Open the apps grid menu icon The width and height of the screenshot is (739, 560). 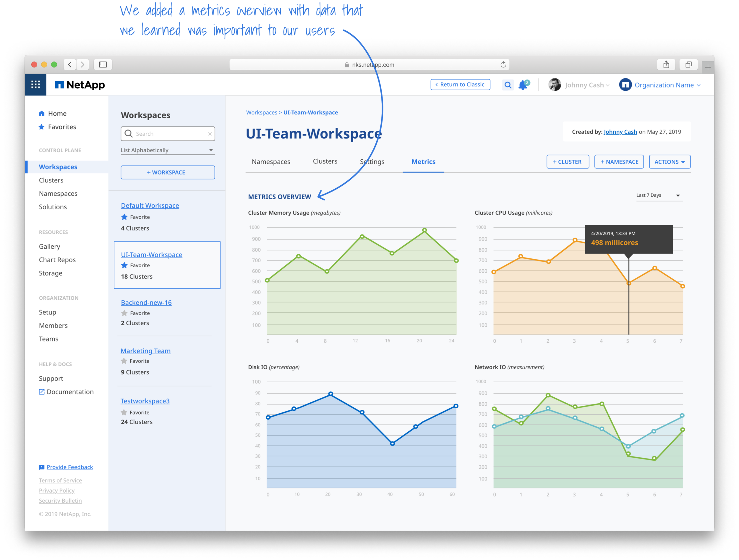[x=35, y=85]
